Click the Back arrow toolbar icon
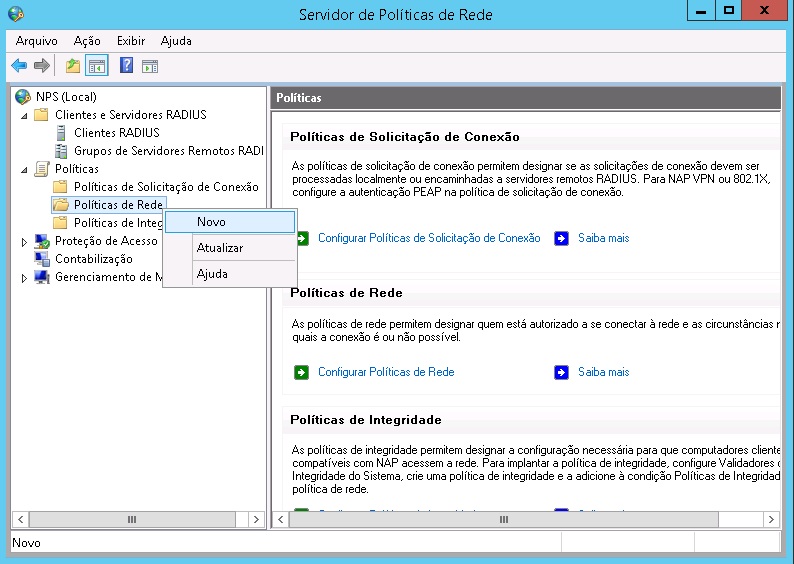Image resolution: width=794 pixels, height=564 pixels. (x=19, y=65)
